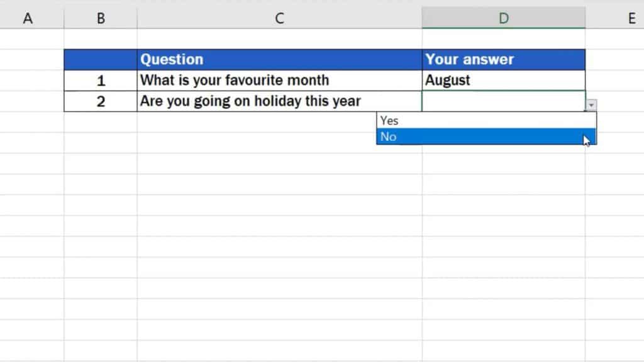Select the cell numbered "1"
The image size is (644, 362).
(x=100, y=80)
